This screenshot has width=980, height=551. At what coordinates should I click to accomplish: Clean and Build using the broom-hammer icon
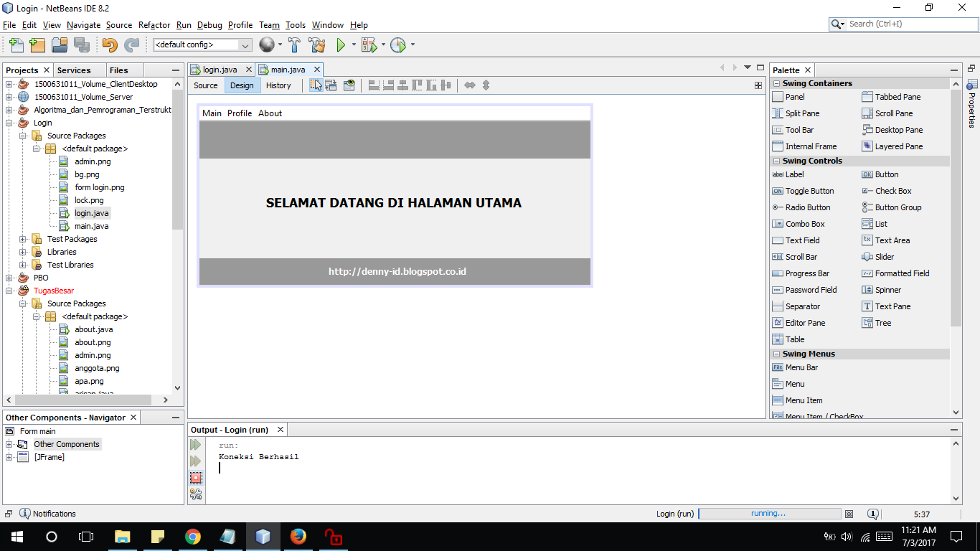pyautogui.click(x=318, y=44)
